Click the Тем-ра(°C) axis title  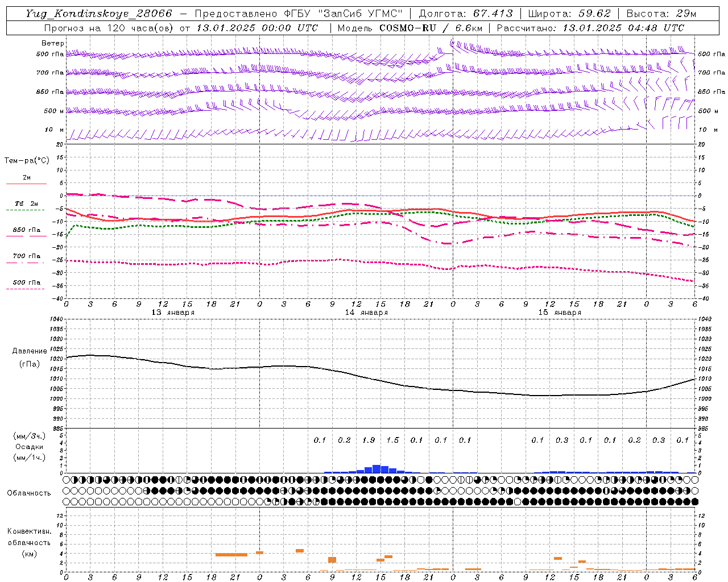[x=27, y=161]
